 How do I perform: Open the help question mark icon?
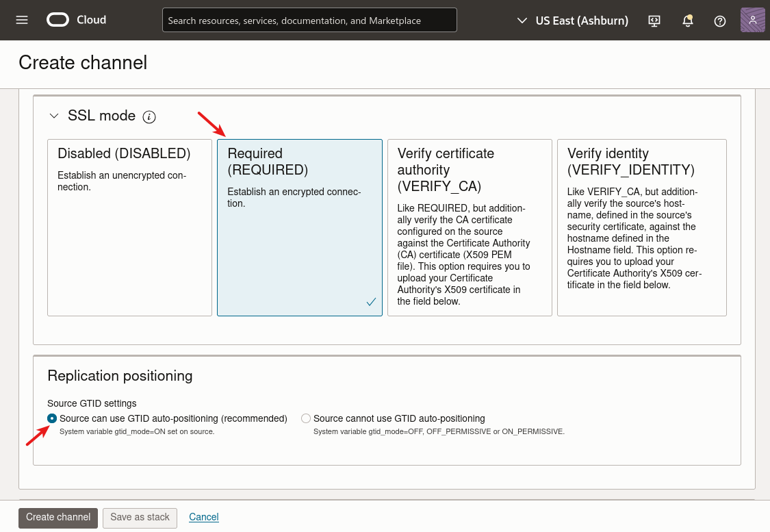[720, 21]
